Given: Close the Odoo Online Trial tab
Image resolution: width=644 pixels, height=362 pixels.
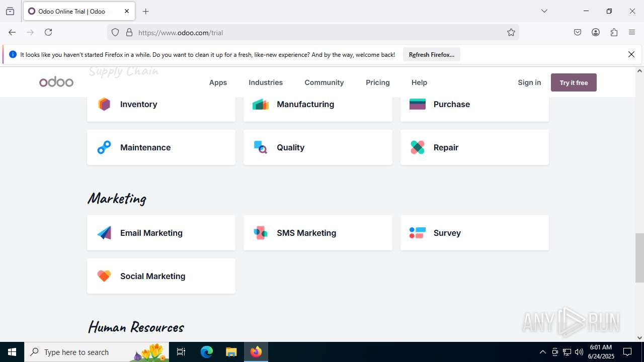Looking at the screenshot, I should (127, 11).
